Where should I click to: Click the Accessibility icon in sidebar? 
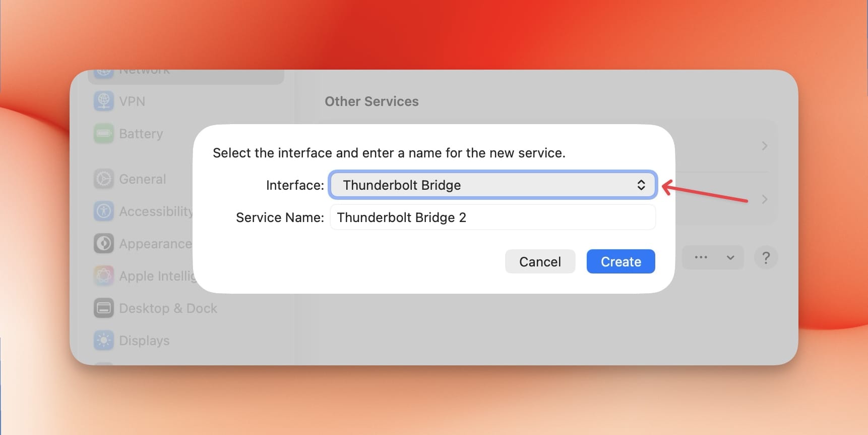coord(104,211)
